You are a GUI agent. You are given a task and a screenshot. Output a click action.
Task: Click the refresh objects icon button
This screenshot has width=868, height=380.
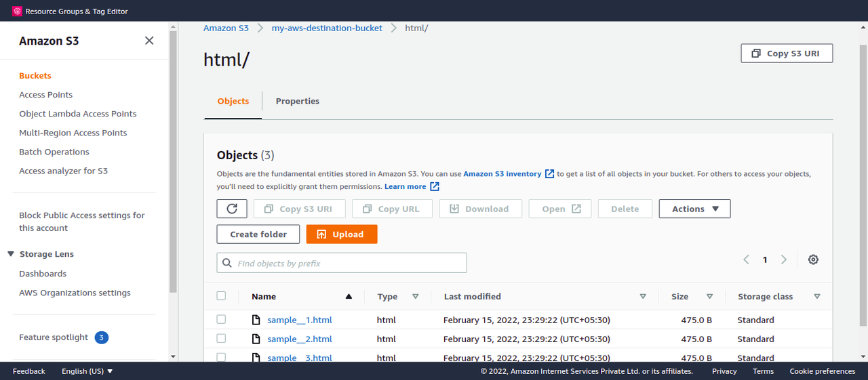(x=232, y=209)
